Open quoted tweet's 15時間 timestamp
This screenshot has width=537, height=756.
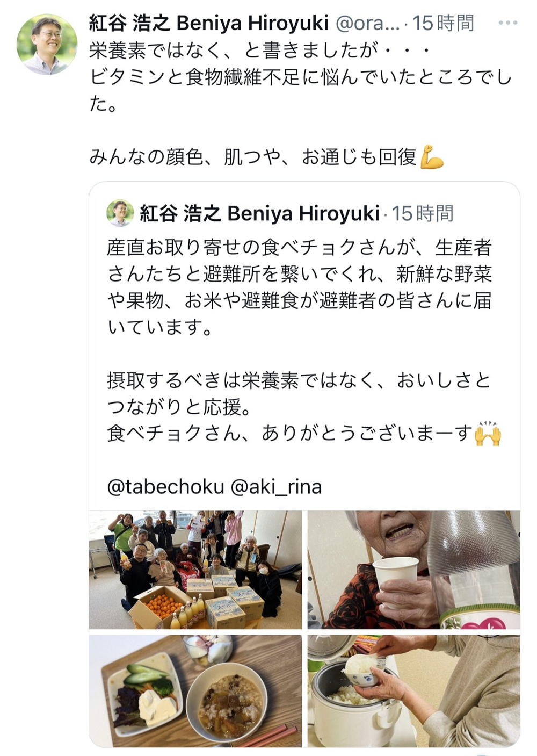(x=423, y=213)
